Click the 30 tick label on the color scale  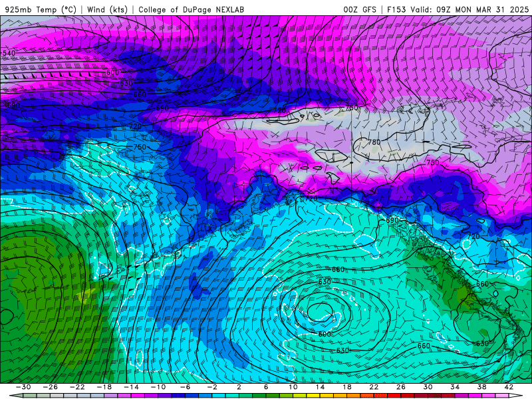click(x=428, y=387)
